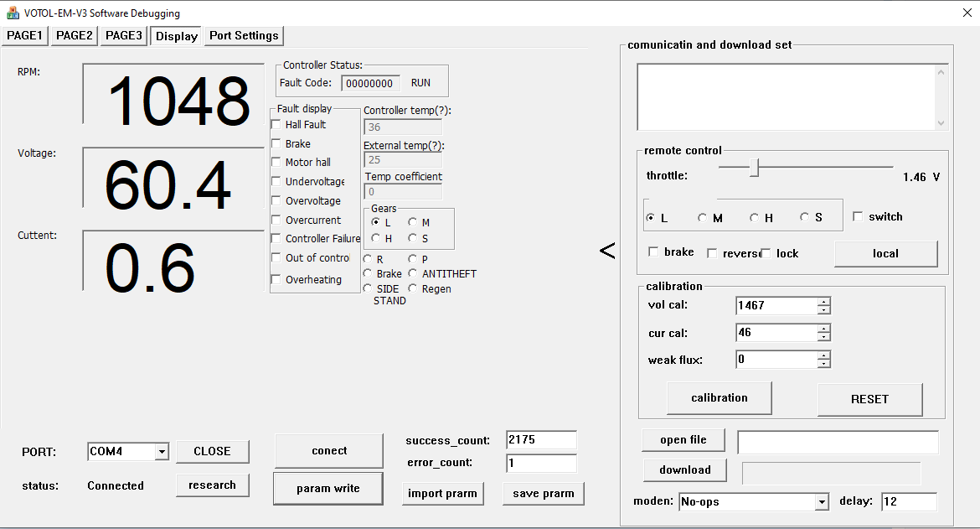Click the delay input field
Viewport: 980px width, 529px height.
pyautogui.click(x=908, y=502)
